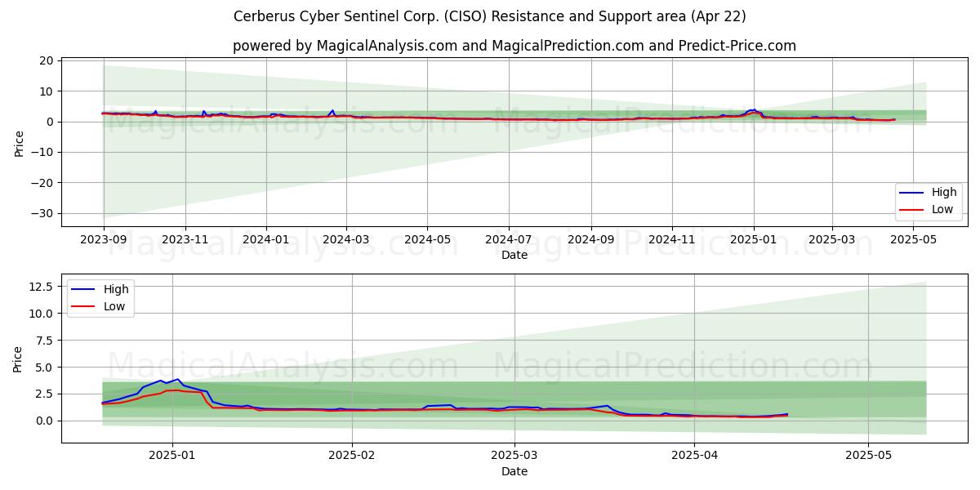Click the 'Date' axis label under the bottom chart

pyautogui.click(x=514, y=471)
